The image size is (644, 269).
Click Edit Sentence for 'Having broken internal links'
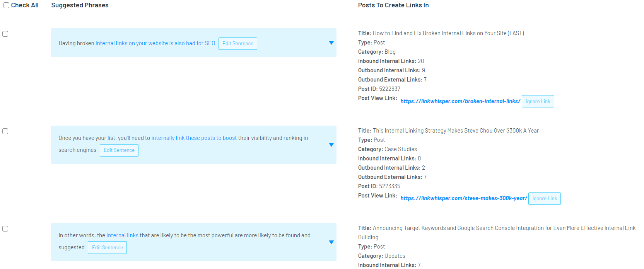point(237,44)
